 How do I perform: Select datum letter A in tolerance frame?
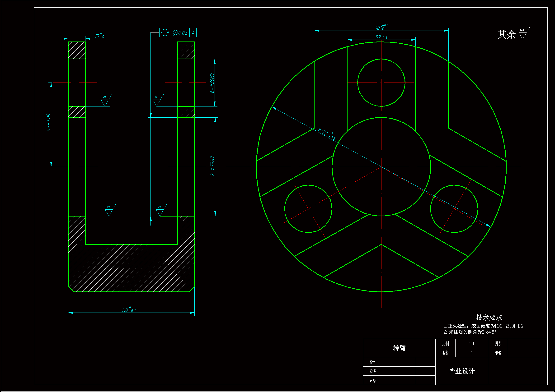point(193,33)
